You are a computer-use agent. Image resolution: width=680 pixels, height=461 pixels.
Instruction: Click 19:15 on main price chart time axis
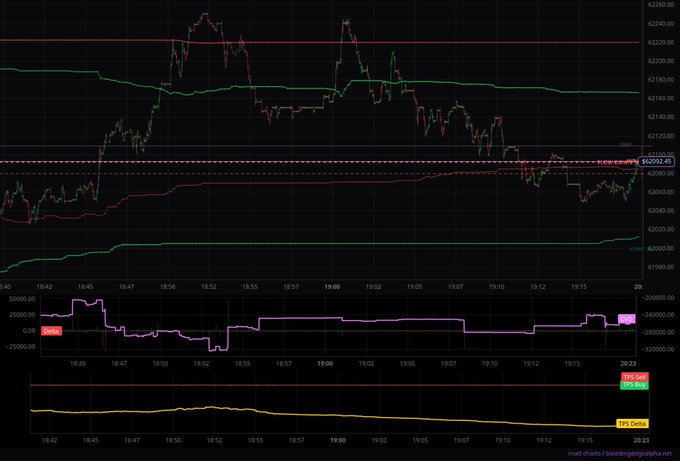pyautogui.click(x=579, y=287)
